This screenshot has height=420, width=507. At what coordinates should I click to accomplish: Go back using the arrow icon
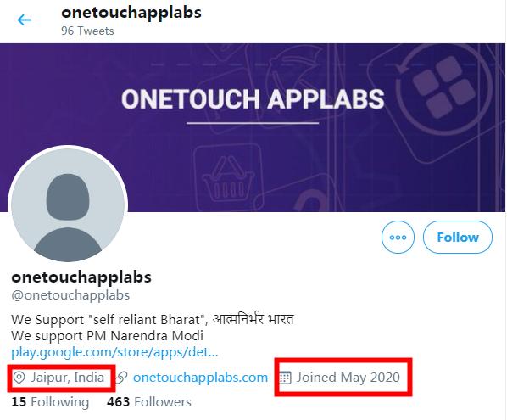pyautogui.click(x=25, y=20)
